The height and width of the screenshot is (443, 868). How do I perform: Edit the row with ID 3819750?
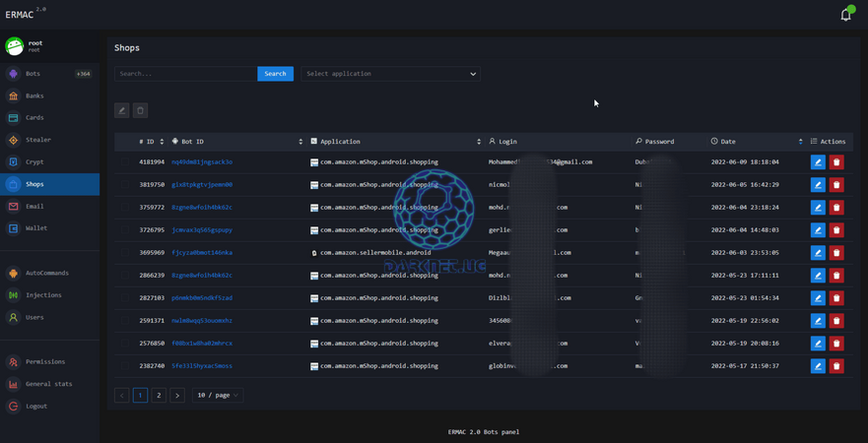click(818, 185)
